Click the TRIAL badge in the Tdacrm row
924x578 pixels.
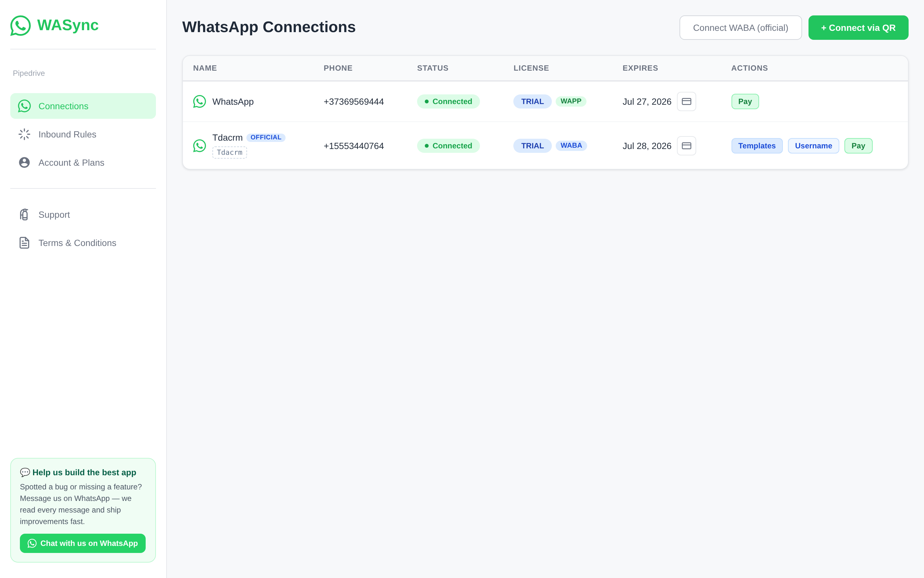point(532,146)
